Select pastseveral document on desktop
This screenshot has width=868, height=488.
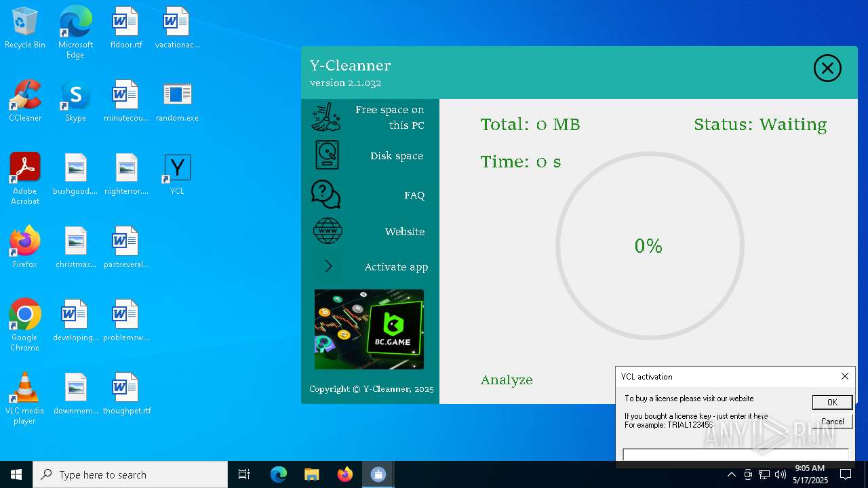coord(126,247)
